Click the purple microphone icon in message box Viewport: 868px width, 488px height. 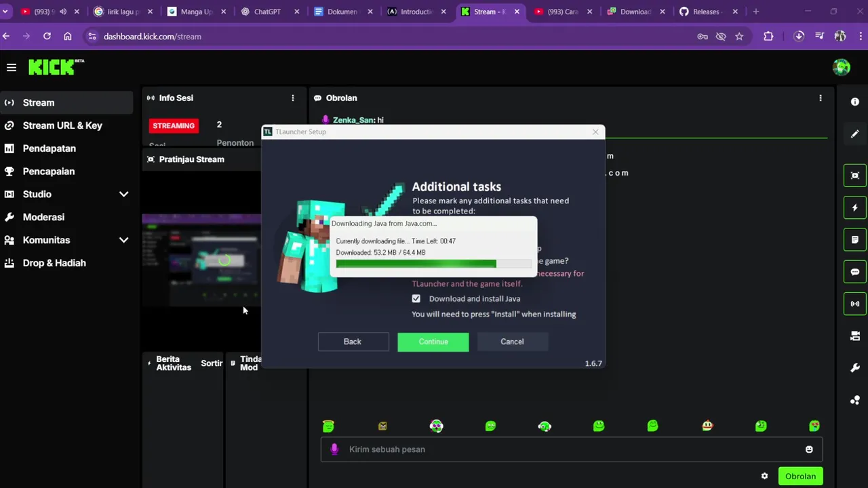334,449
